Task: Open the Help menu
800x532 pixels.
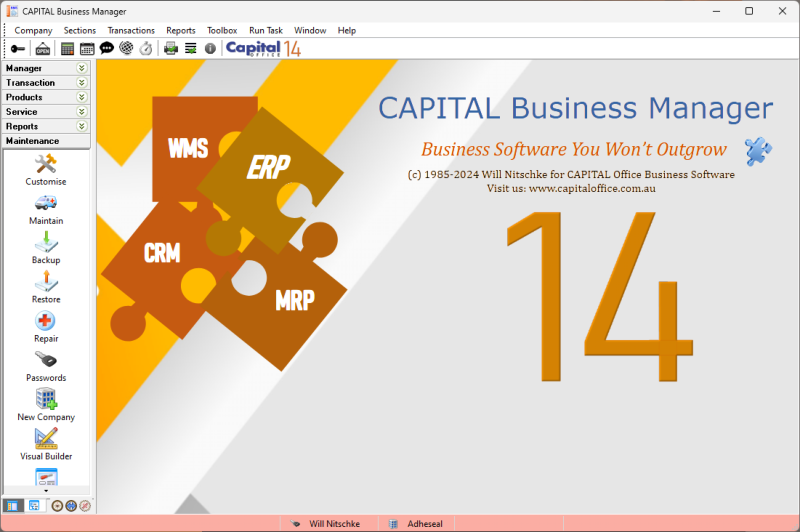Action: tap(347, 31)
